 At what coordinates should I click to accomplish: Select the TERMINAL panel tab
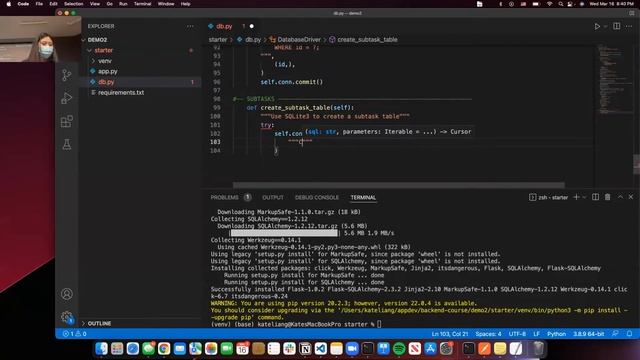coord(363,197)
